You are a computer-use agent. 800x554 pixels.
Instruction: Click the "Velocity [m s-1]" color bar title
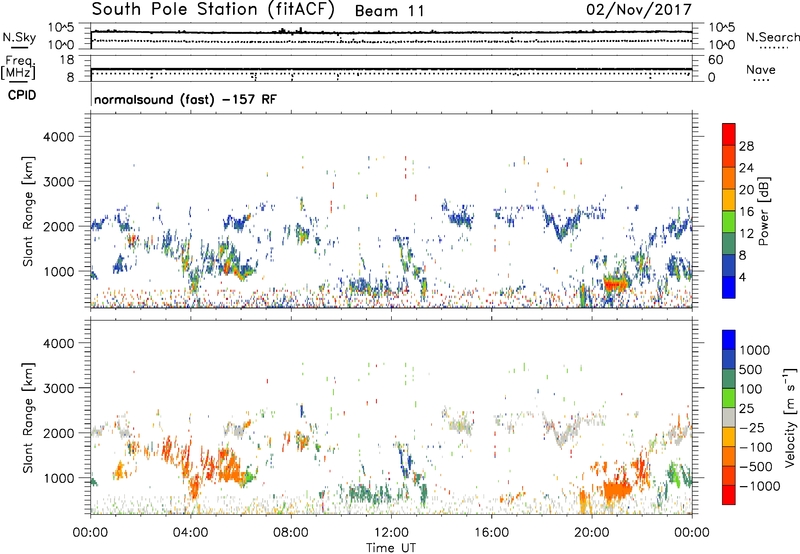[x=790, y=417]
